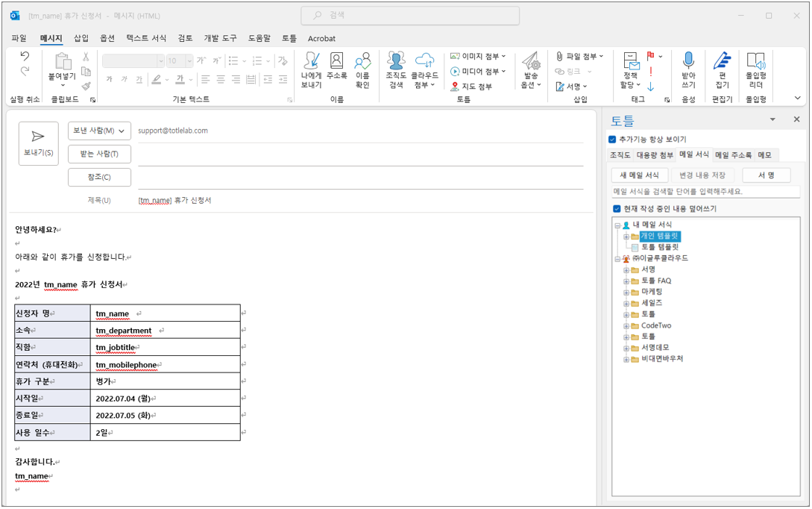812x509 pixels.
Task: Click the 붙여넣기 paste clipboard icon
Action: point(63,61)
